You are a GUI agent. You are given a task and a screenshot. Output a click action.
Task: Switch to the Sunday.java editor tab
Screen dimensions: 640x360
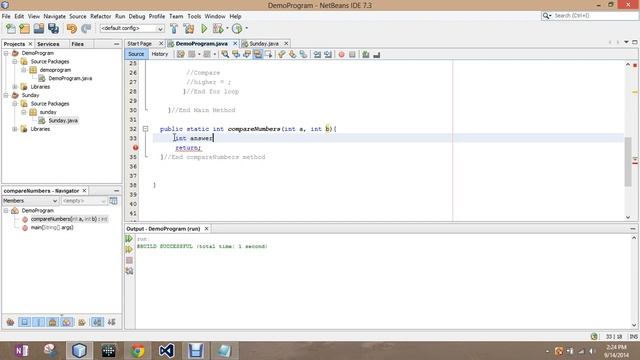tap(264, 44)
